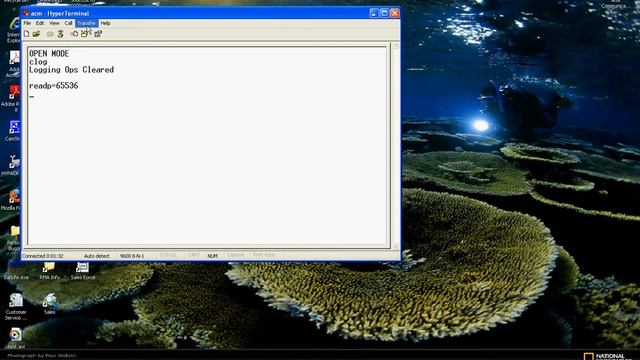The height and width of the screenshot is (360, 640).
Task: Click the 'Auto detect' status bar entry
Action: [x=97, y=256]
